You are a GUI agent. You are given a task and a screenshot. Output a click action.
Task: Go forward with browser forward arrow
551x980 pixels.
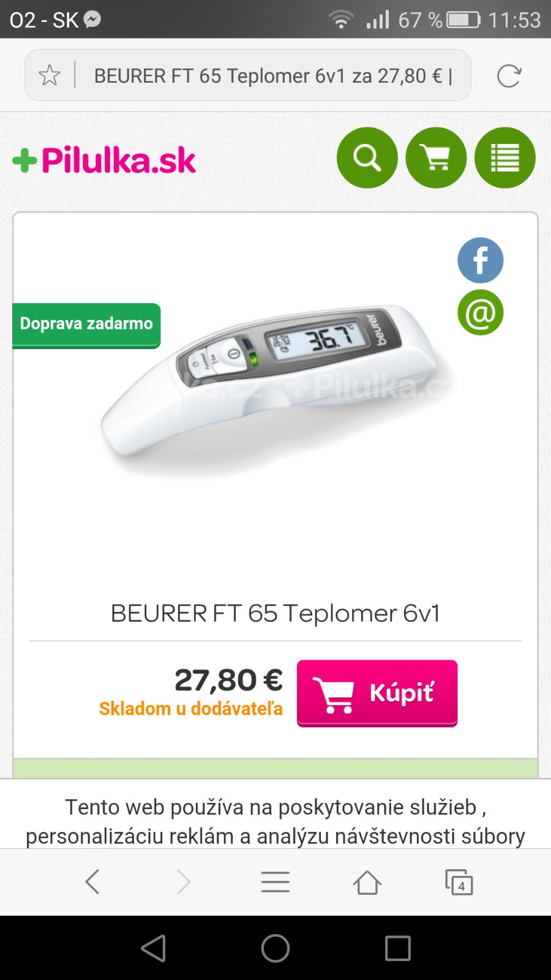click(184, 882)
